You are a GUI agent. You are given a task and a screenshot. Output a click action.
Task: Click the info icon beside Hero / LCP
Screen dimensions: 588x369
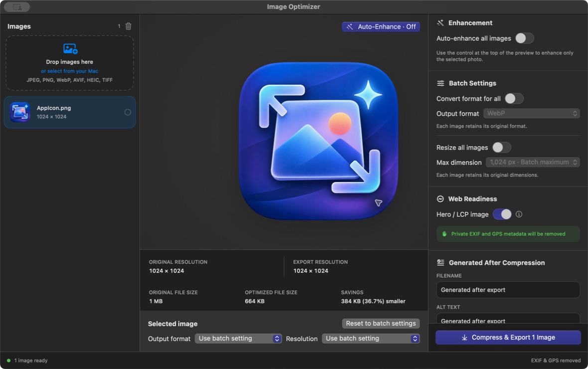(519, 214)
